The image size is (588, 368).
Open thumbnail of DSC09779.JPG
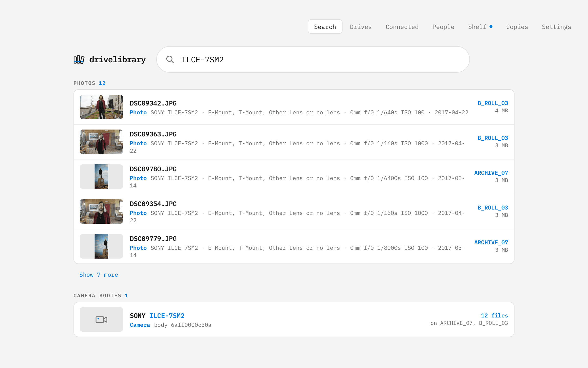(x=101, y=246)
